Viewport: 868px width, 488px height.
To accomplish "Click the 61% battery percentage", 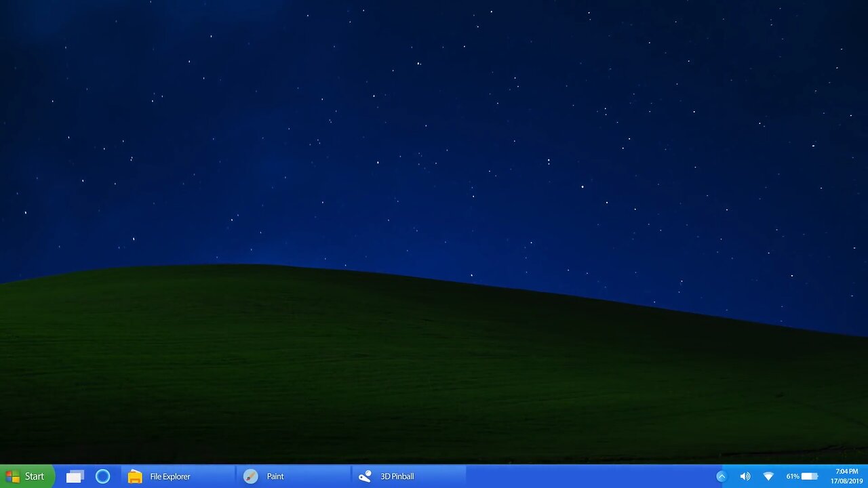I will 793,476.
